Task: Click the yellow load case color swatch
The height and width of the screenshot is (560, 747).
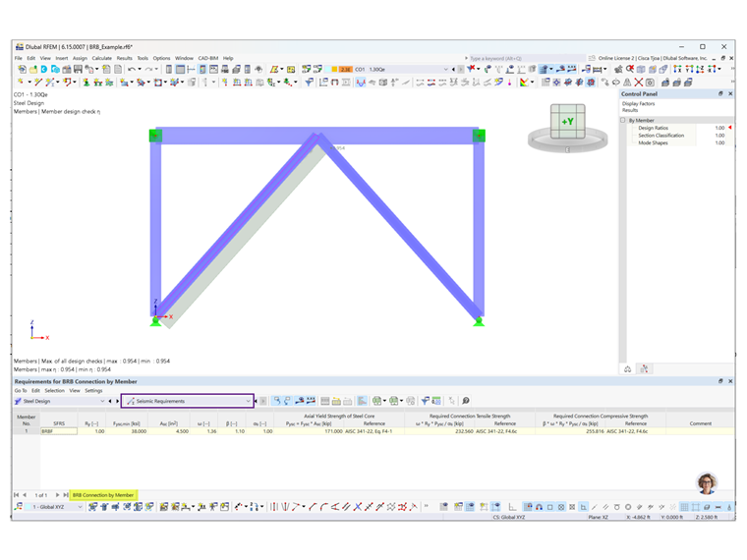Action: 334,69
